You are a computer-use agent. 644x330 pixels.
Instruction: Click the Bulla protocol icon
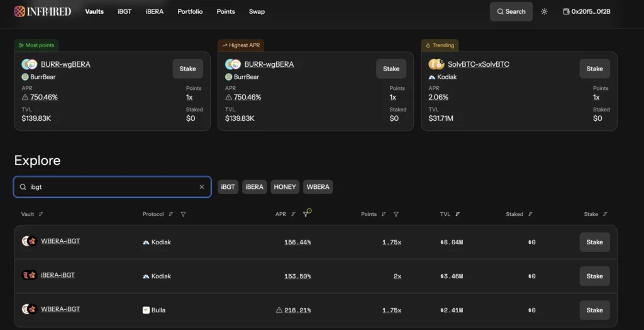pyautogui.click(x=146, y=310)
